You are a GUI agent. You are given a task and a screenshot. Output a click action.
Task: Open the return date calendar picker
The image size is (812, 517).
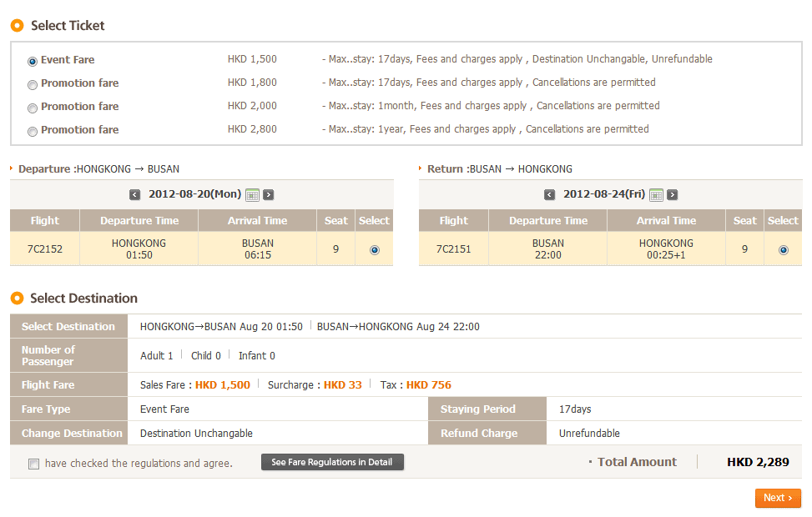(656, 195)
